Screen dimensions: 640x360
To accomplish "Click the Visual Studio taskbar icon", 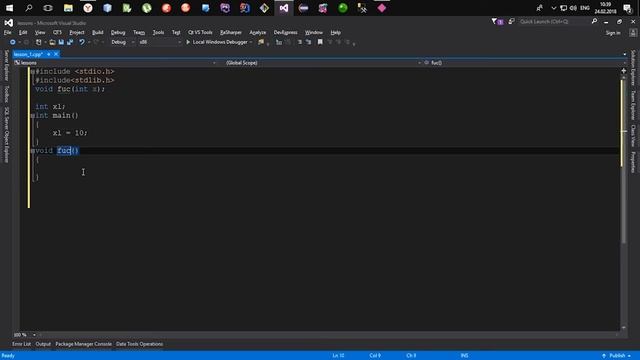I will click(x=284, y=8).
